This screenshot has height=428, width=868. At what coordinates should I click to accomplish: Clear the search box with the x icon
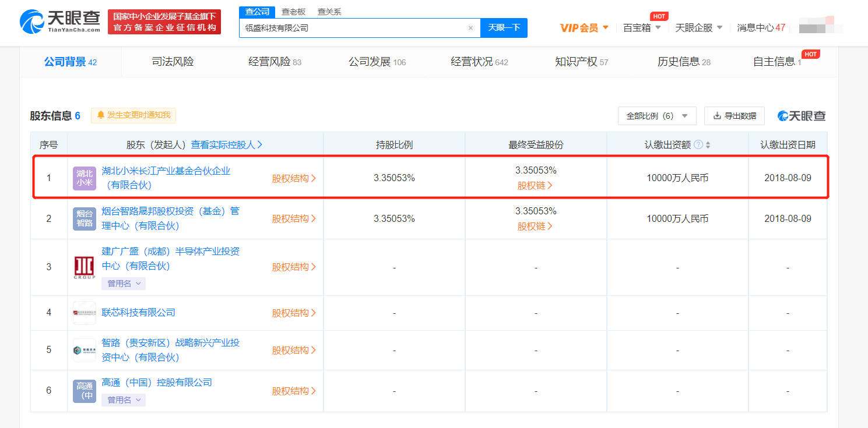point(470,28)
